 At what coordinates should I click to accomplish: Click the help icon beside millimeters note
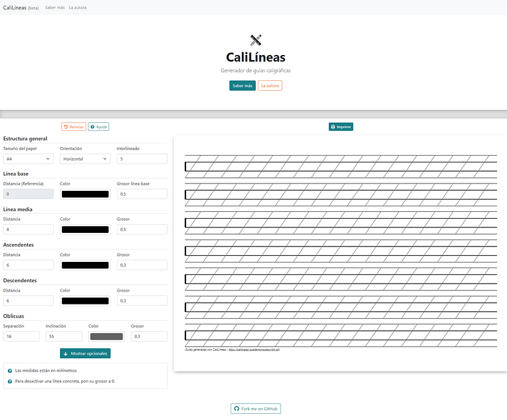pos(10,371)
